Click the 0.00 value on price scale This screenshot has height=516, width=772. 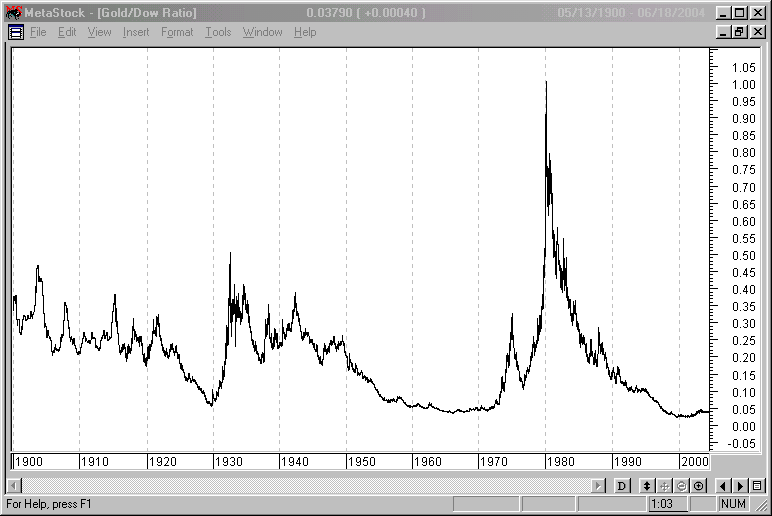[x=743, y=426]
